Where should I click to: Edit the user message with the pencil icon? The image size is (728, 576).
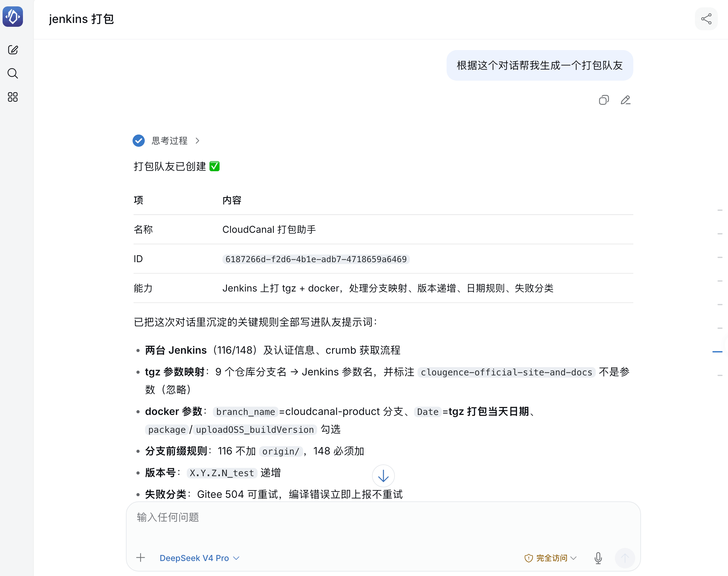pos(626,100)
